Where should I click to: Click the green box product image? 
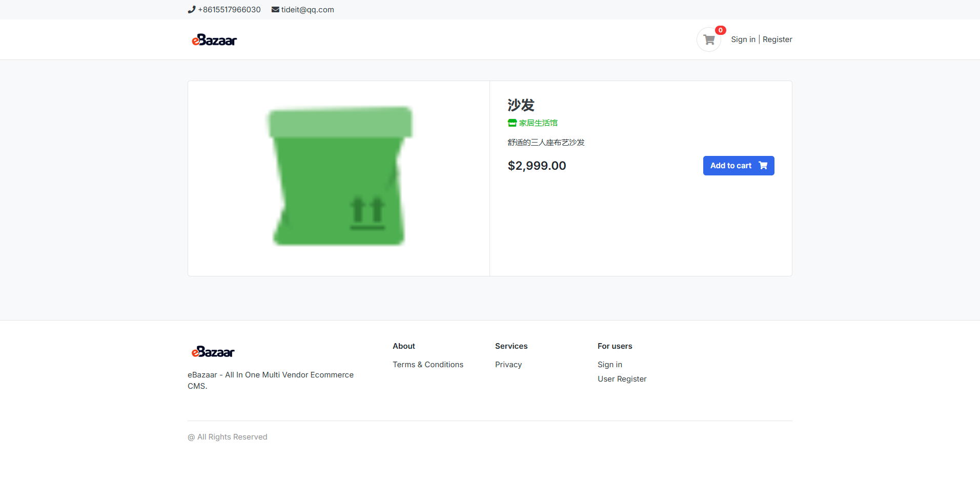(339, 176)
